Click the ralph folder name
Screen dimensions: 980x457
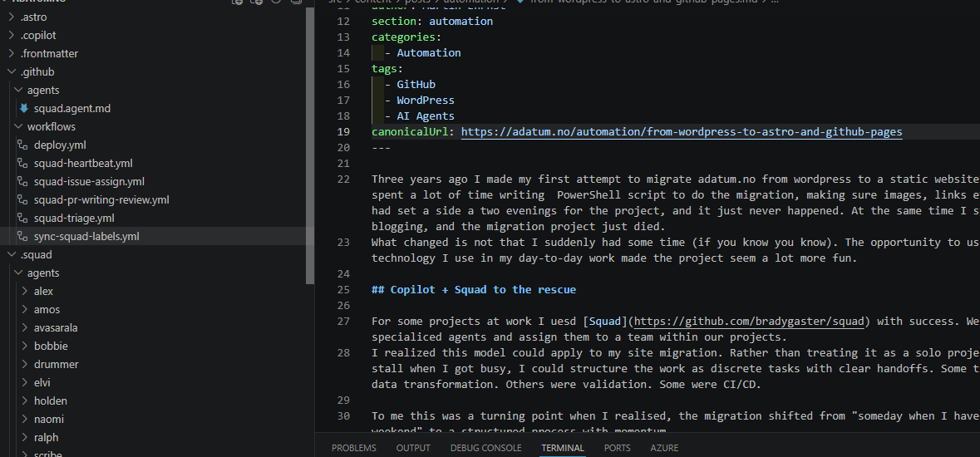[x=47, y=437]
